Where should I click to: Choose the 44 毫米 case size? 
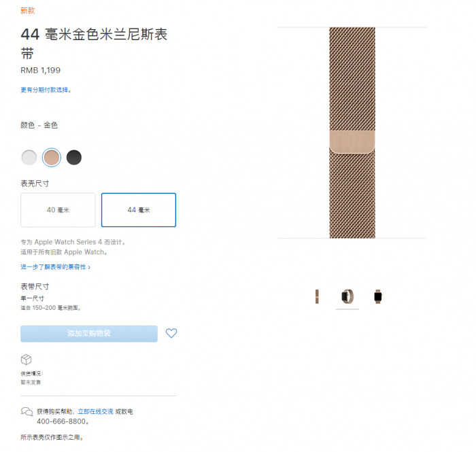pyautogui.click(x=139, y=210)
